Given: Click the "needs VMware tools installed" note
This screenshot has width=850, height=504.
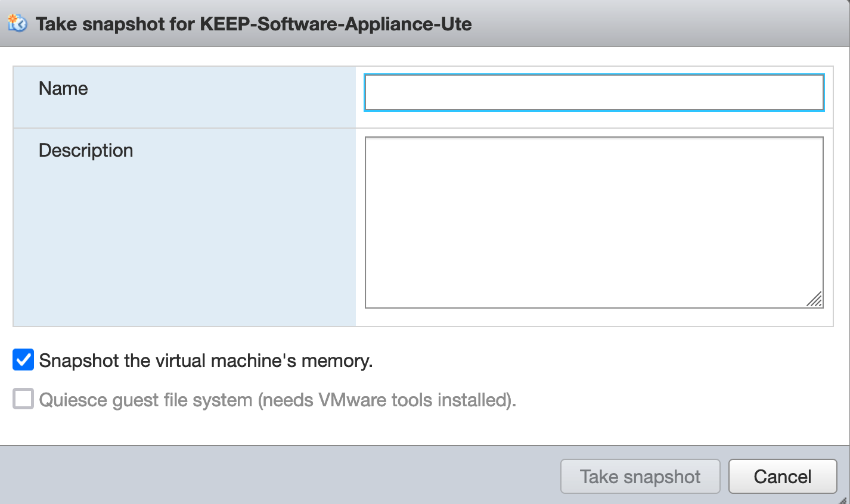Looking at the screenshot, I should pos(387,400).
